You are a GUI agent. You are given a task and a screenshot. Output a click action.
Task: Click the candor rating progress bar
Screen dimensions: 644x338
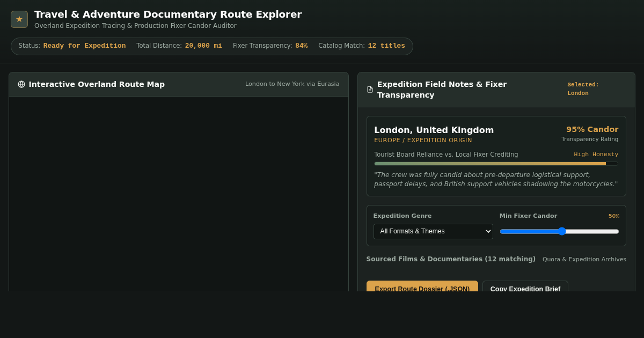pos(496,164)
